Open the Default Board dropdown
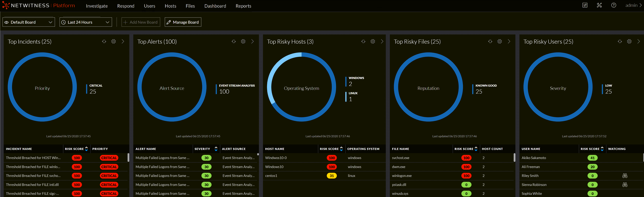 pyautogui.click(x=28, y=22)
